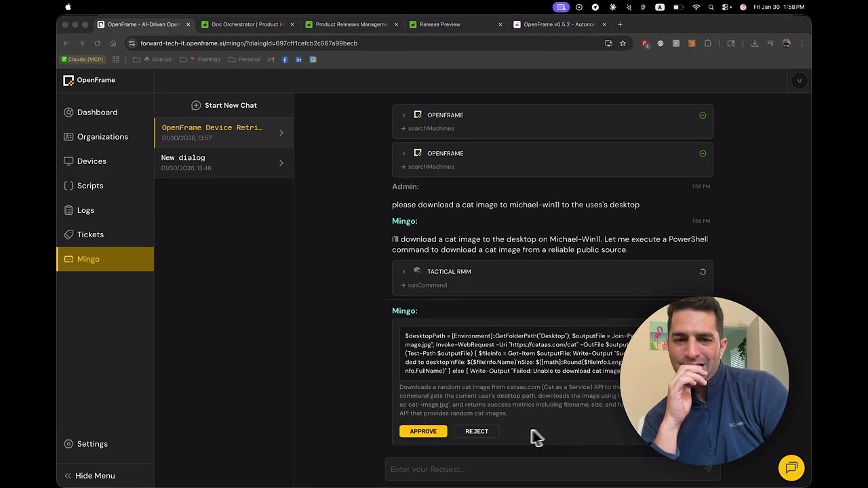Open a new browser tab
Image resolution: width=868 pixels, height=488 pixels.
620,24
